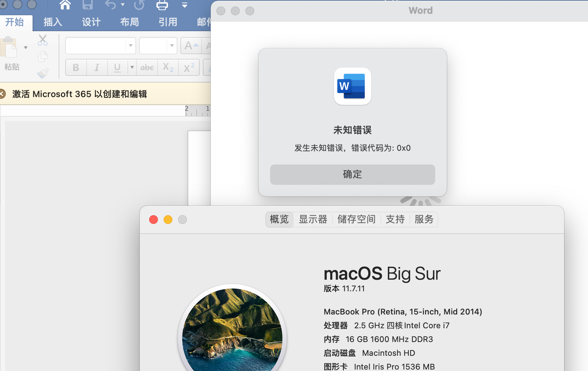Expand the font name dropdown arrow

click(130, 46)
